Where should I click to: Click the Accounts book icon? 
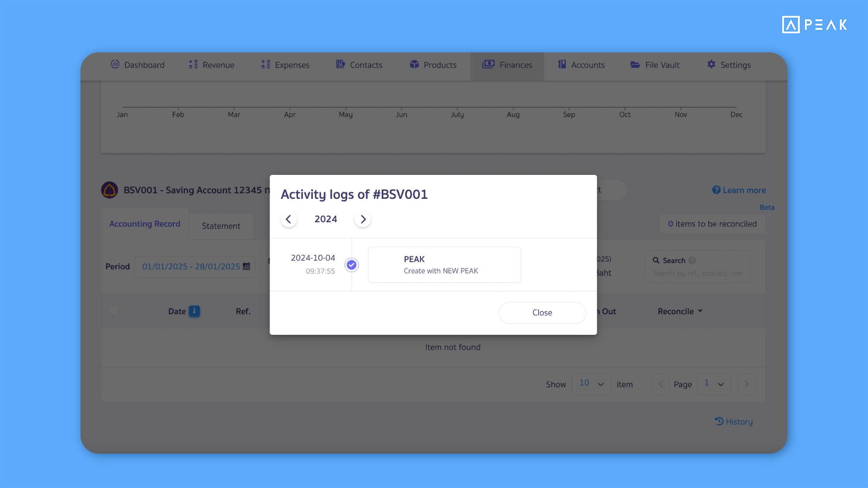(562, 64)
